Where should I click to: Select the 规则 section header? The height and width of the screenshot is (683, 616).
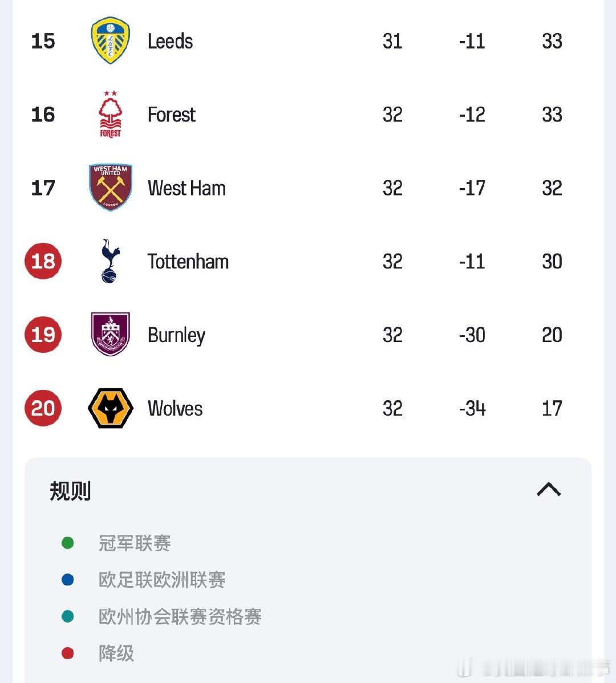pos(70,490)
